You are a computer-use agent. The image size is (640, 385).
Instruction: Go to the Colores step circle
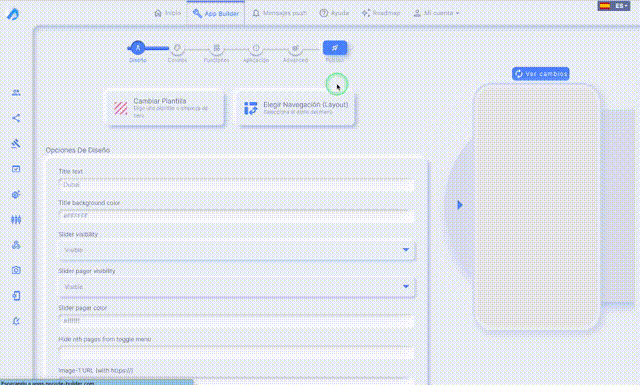pyautogui.click(x=177, y=48)
